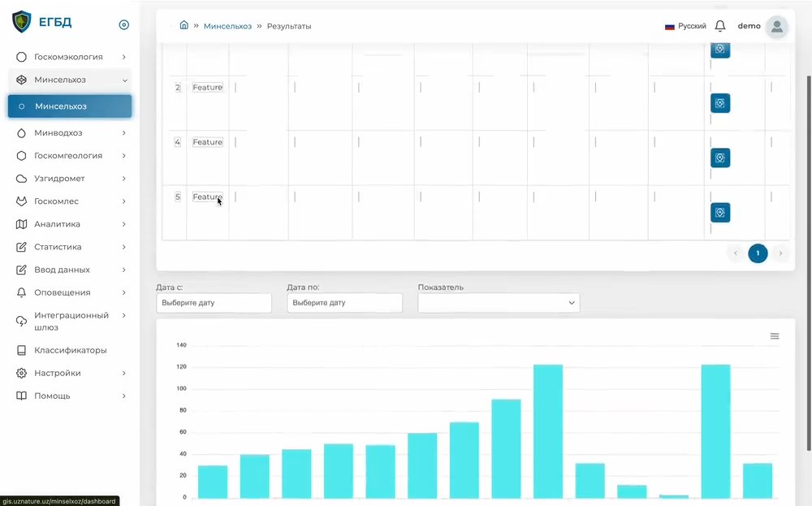Viewport: 812px width, 506px height.
Task: Show row 4 on map
Action: point(719,158)
